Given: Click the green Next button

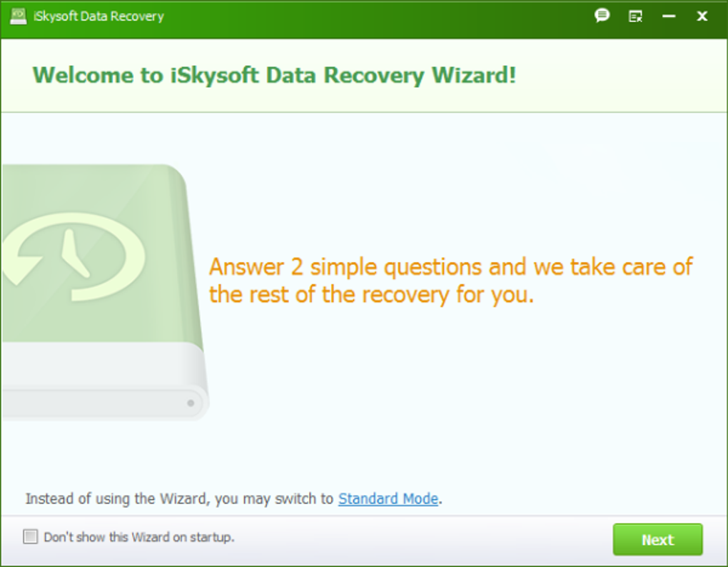Looking at the screenshot, I should [657, 540].
